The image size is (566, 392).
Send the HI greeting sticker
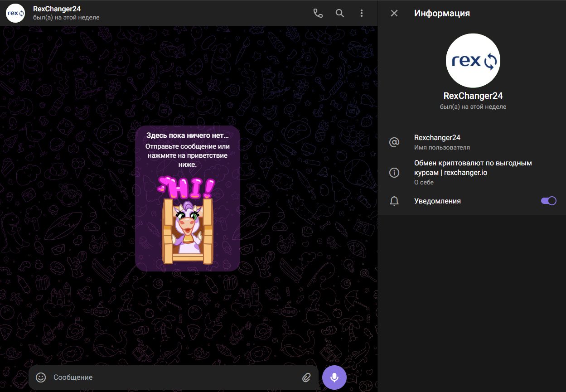tap(187, 222)
